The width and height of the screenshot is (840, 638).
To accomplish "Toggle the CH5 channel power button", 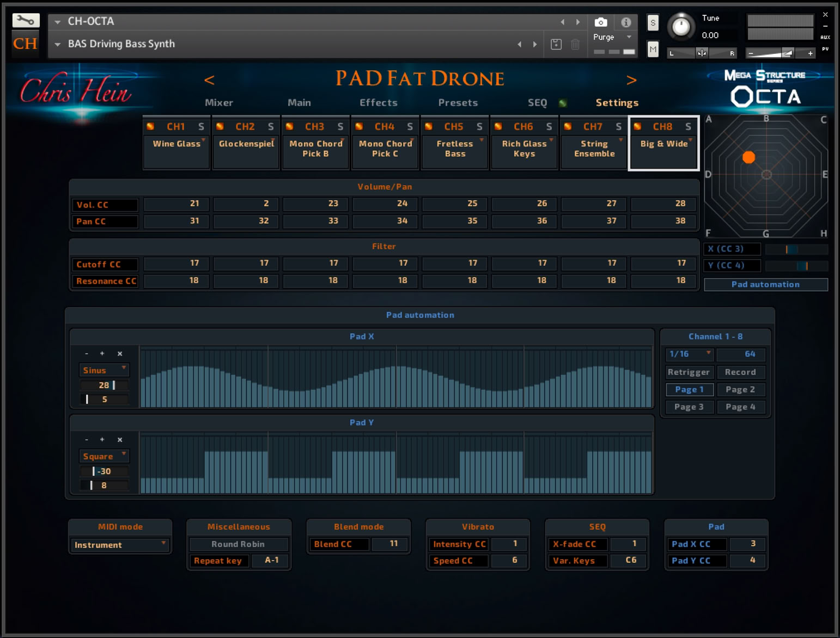I will 429,126.
